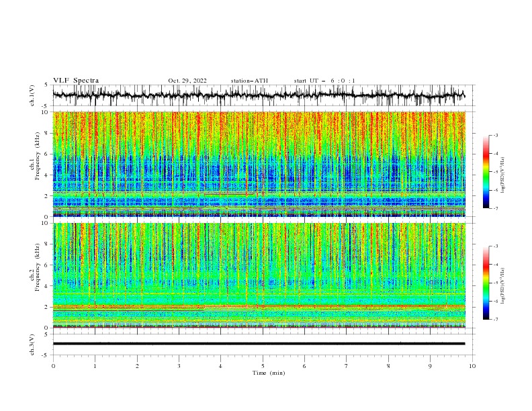Click the ch.2 Frequency (kHz) axis label
Image resolution: width=532 pixels, height=411 pixels.
pyautogui.click(x=35, y=267)
